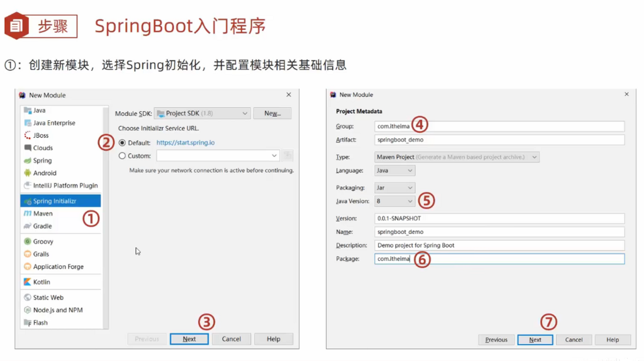The height and width of the screenshot is (361, 644).
Task: Open the Module SDK dropdown
Action: 202,113
